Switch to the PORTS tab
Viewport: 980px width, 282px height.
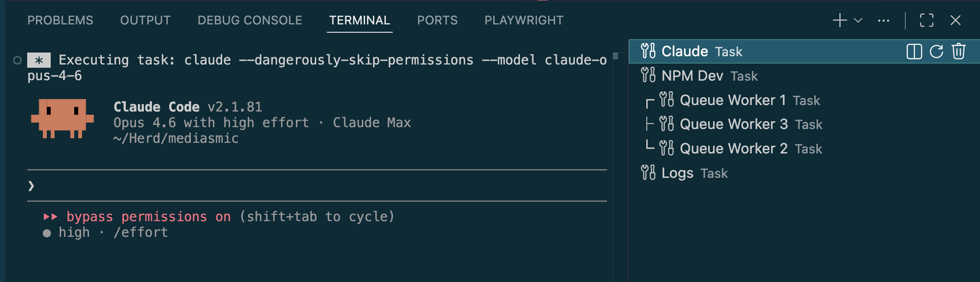437,20
